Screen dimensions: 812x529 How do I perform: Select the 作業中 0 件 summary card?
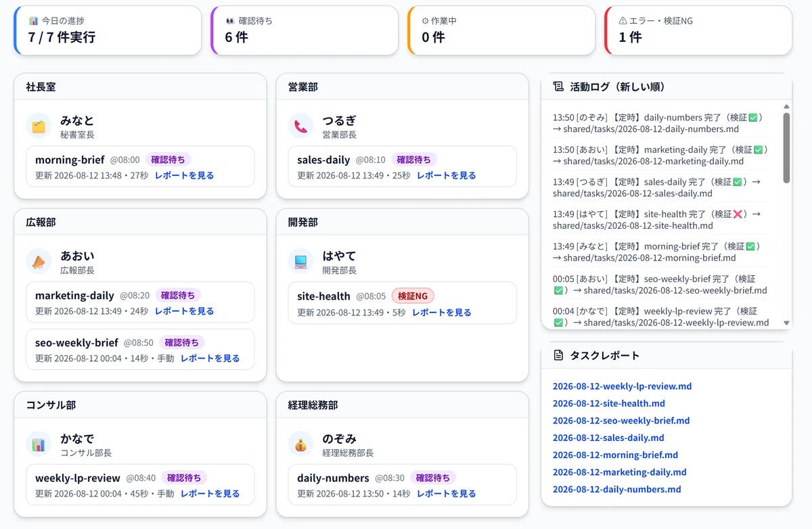click(501, 30)
